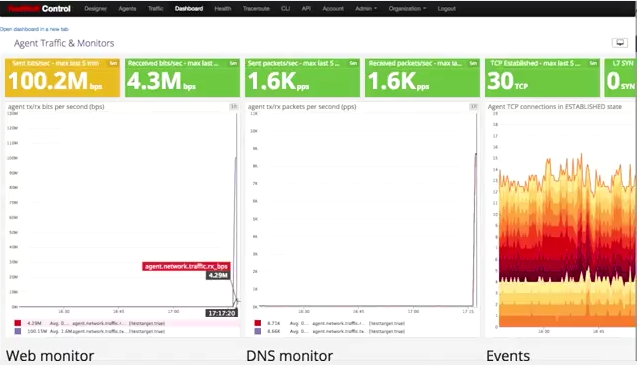
Task: Expand the Admin dropdown menu
Action: (366, 9)
